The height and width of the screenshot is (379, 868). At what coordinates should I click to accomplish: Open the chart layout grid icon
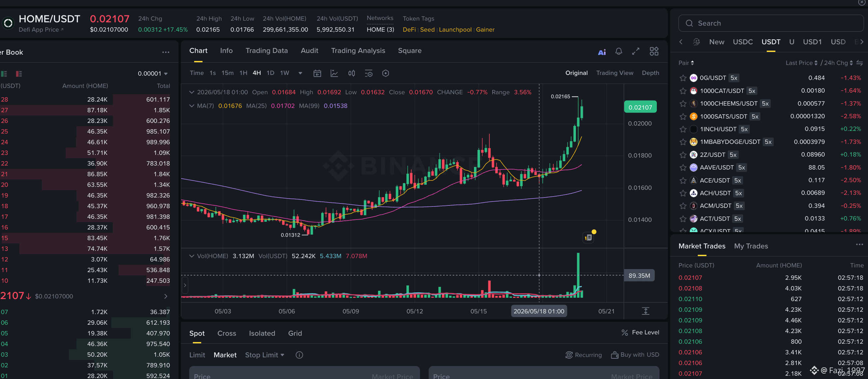click(654, 51)
